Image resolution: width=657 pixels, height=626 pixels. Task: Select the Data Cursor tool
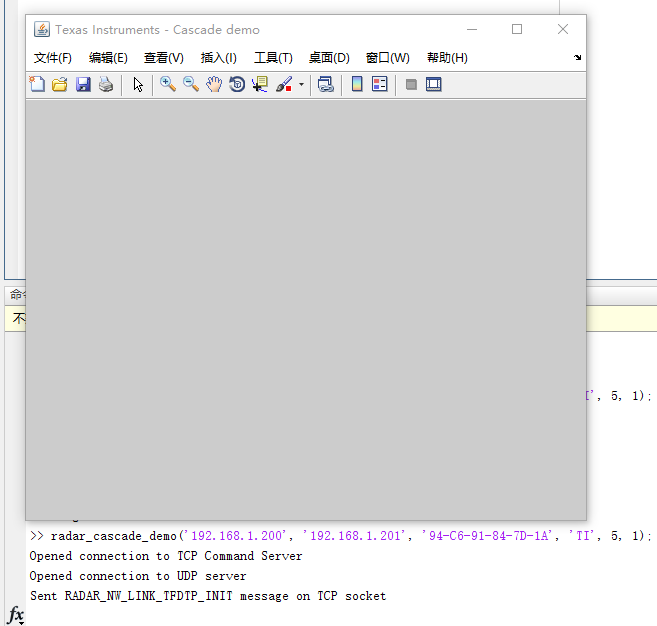click(x=260, y=85)
